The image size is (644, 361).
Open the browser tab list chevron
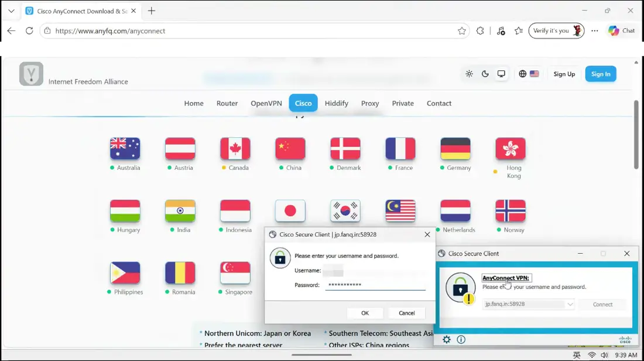point(11,11)
